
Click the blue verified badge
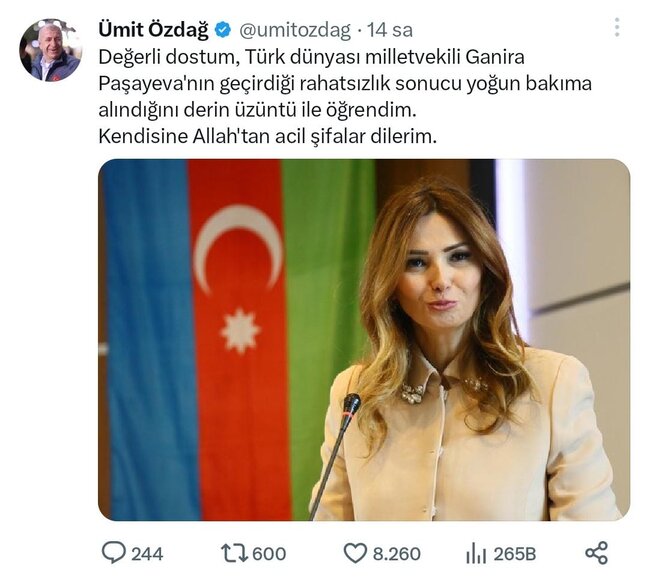coord(222,30)
